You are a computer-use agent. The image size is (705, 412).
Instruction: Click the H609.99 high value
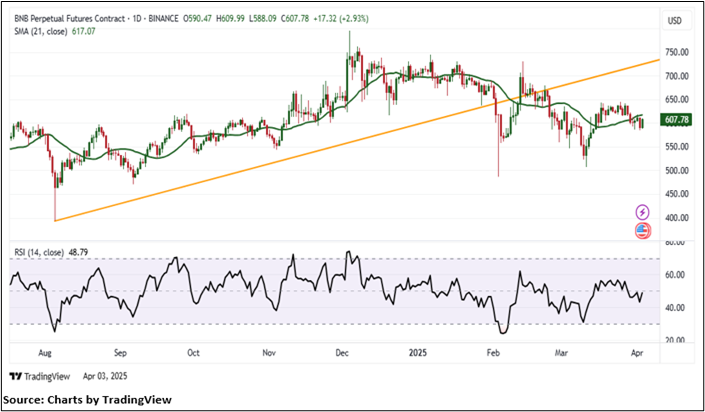[230, 19]
